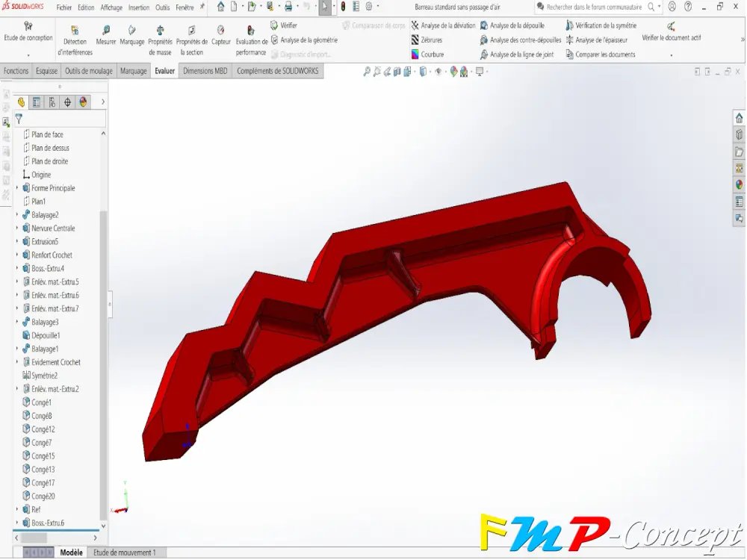The image size is (747, 560).
Task: Open the Insertion menu
Action: click(x=139, y=7)
